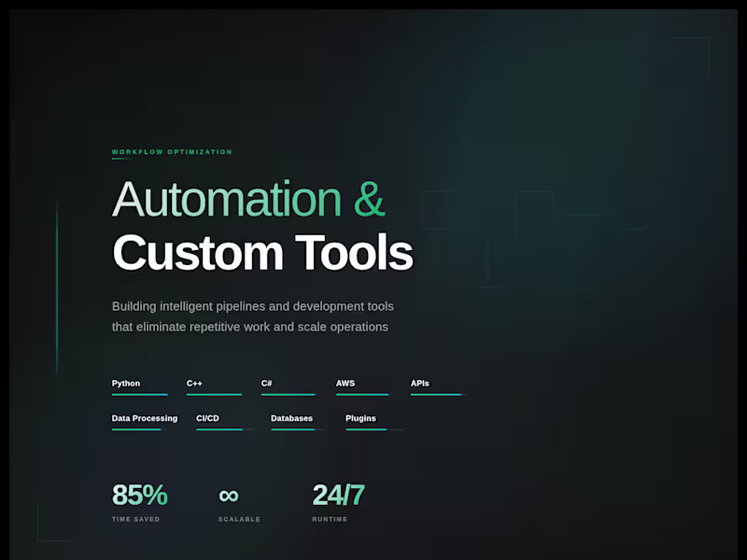Select the intelligent pipelines description text
The width and height of the screenshot is (747, 560).
pyautogui.click(x=252, y=315)
